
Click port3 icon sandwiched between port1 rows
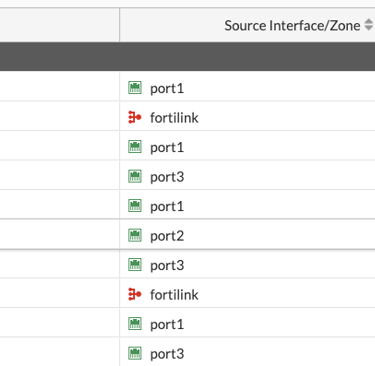tap(135, 176)
